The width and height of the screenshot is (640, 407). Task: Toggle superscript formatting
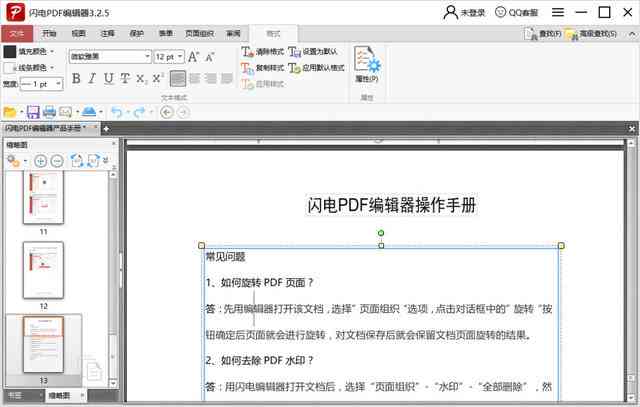(x=158, y=78)
